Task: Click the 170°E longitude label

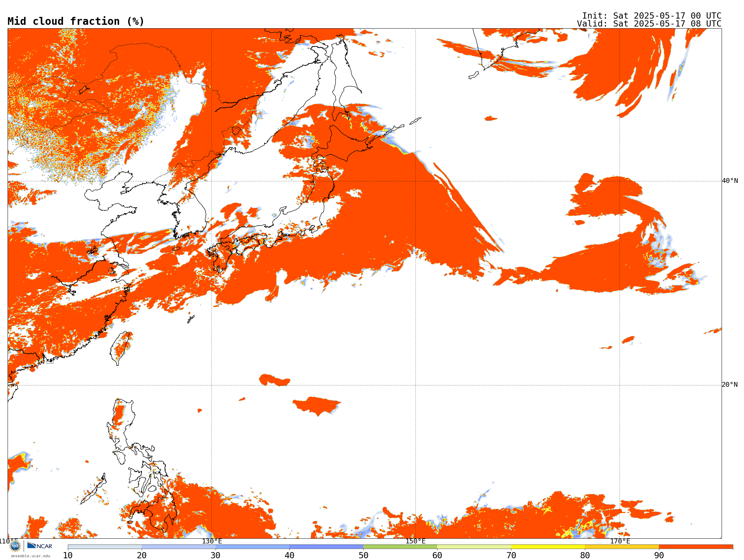Action: click(620, 541)
